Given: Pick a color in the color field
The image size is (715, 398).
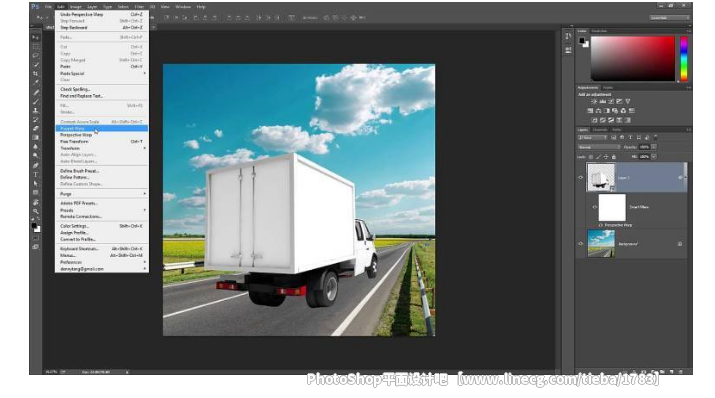Looking at the screenshot, I should [x=633, y=59].
